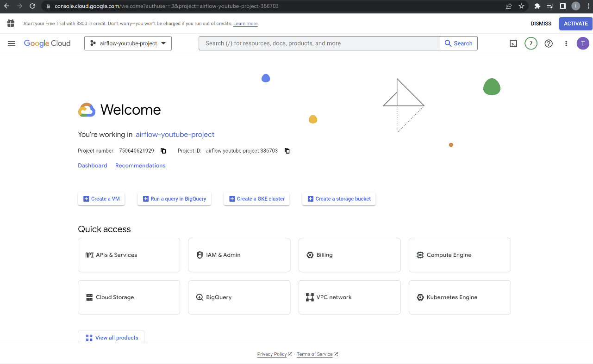Image resolution: width=593 pixels, height=364 pixels.
Task: Click the Project number value 750640621929
Action: click(137, 151)
